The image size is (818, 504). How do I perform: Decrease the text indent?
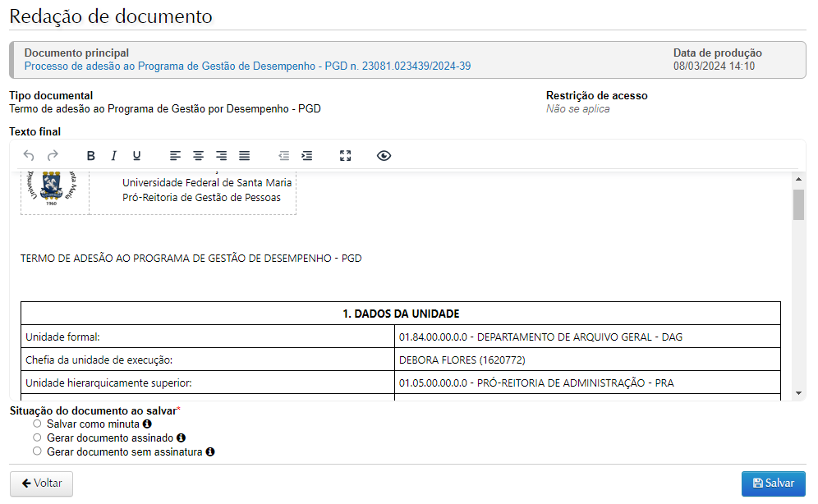[x=283, y=155]
